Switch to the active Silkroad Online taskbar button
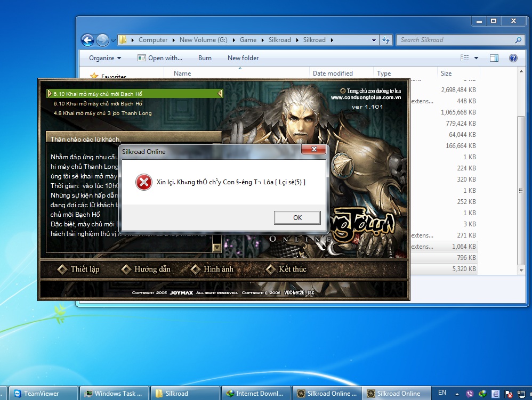Viewport: 532px width, 400px height. pyautogui.click(x=396, y=393)
